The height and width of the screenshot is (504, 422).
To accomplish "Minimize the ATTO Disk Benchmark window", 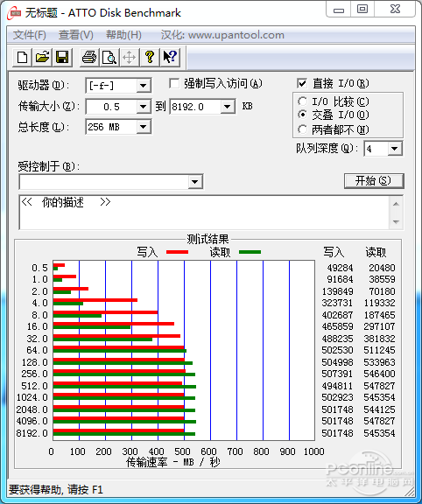I will pos(339,10).
